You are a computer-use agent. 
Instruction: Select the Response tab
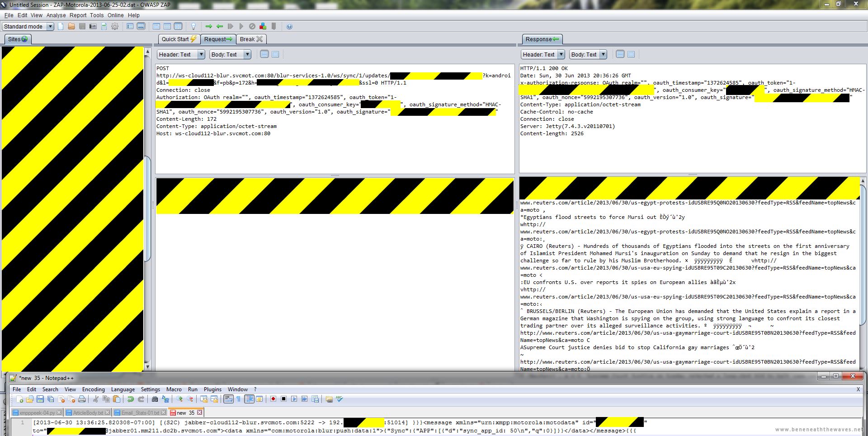[x=542, y=39]
